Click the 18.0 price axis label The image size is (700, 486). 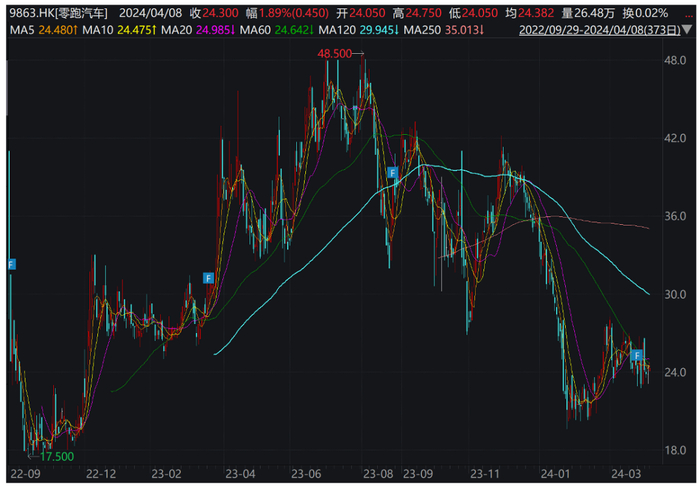point(675,450)
